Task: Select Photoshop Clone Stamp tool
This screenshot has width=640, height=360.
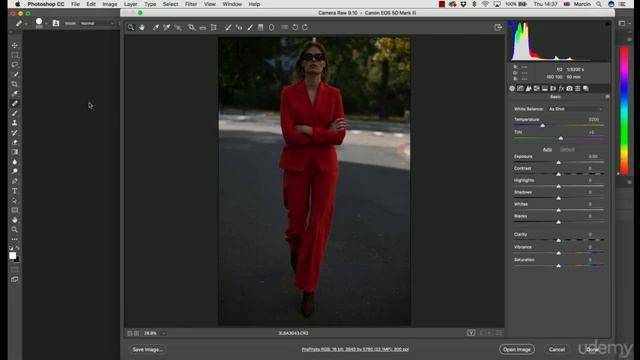Action: coord(15,123)
